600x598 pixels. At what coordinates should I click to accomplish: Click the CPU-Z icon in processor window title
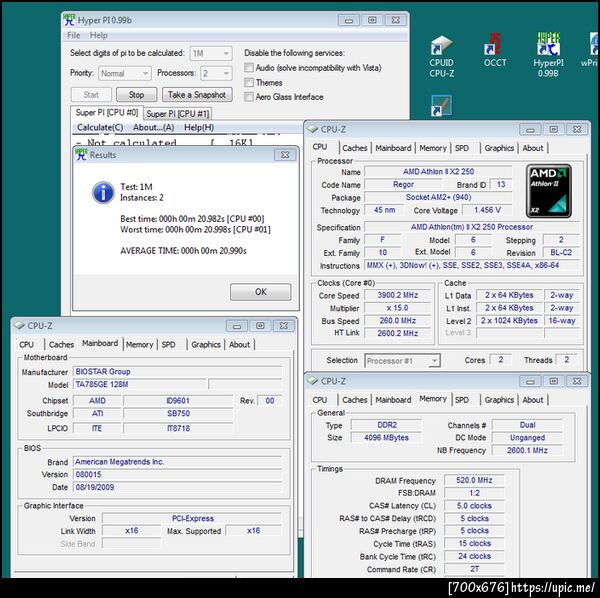pos(313,129)
